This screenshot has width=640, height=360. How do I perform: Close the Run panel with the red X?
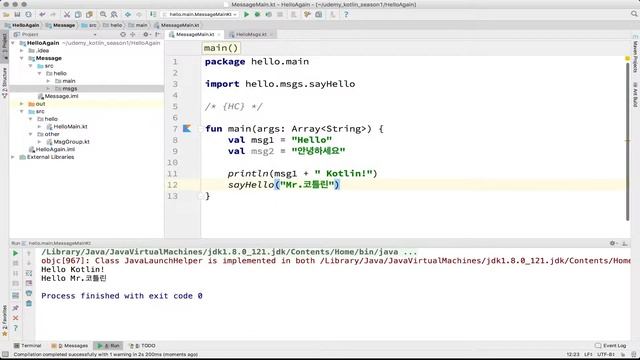[16, 318]
